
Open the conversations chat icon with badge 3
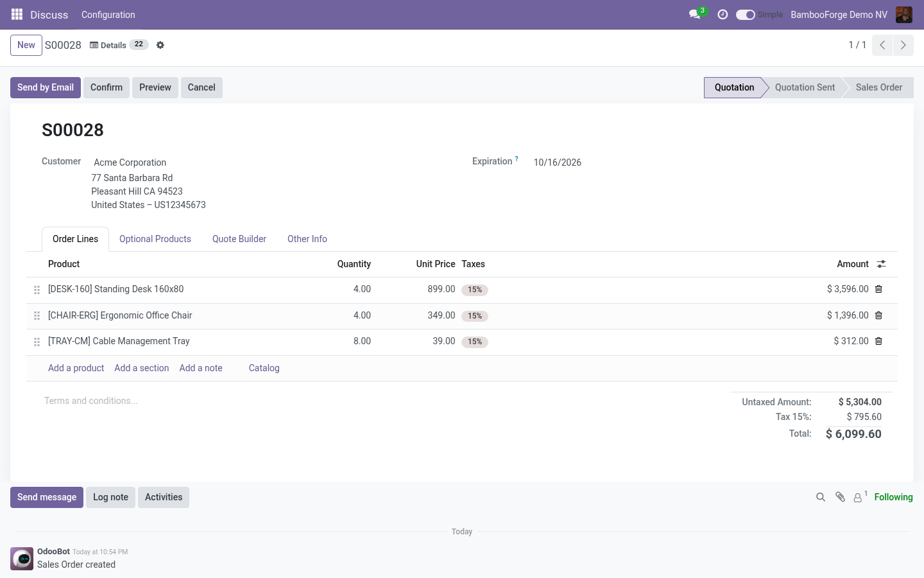point(696,14)
